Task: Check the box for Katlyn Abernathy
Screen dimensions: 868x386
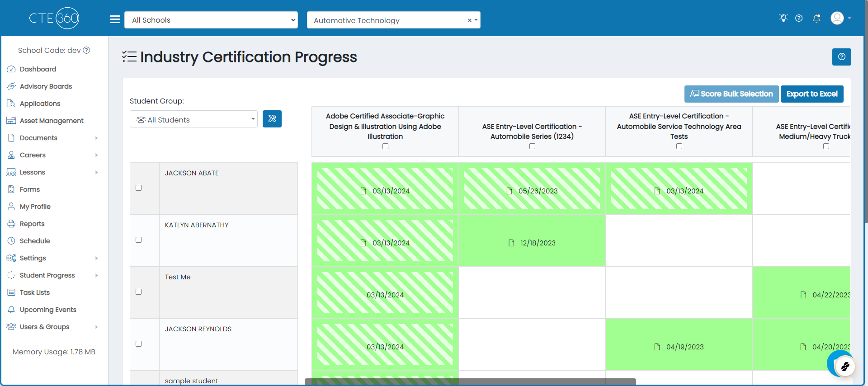Action: tap(139, 240)
